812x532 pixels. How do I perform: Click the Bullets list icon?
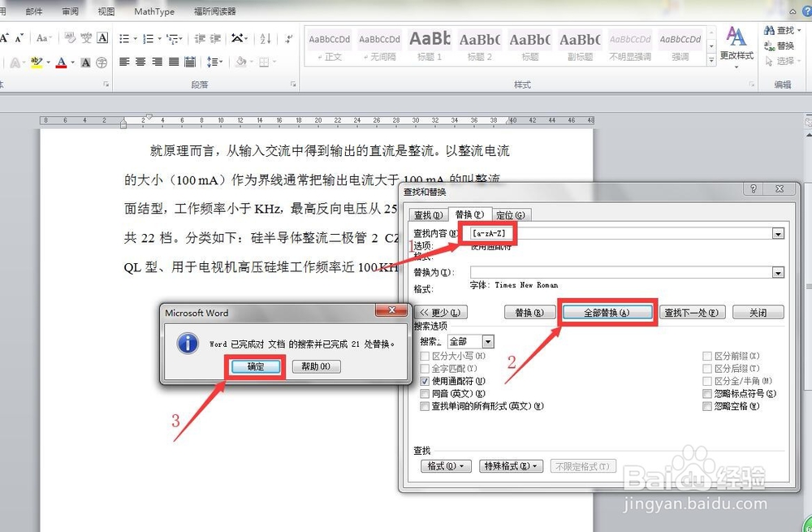click(x=124, y=39)
